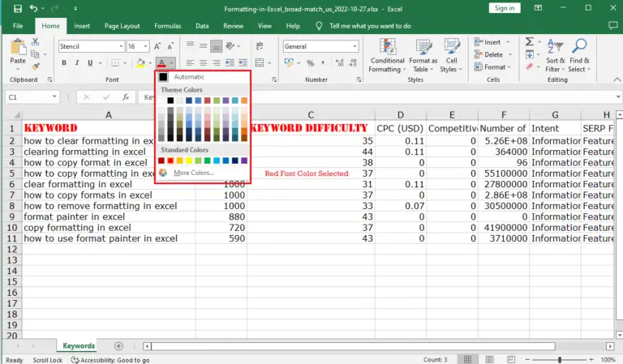
Task: Click the Save icon in title bar
Action: pyautogui.click(x=18, y=8)
